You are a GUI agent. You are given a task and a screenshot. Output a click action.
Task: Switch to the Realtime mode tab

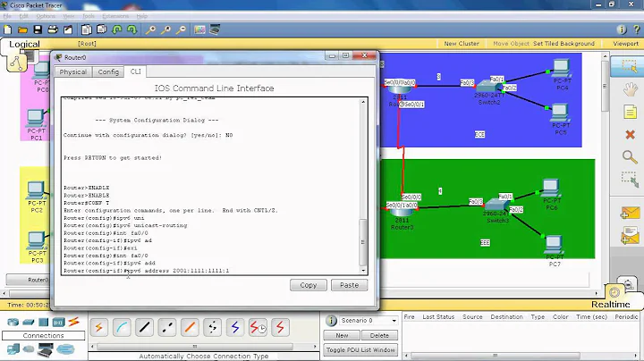pos(611,305)
